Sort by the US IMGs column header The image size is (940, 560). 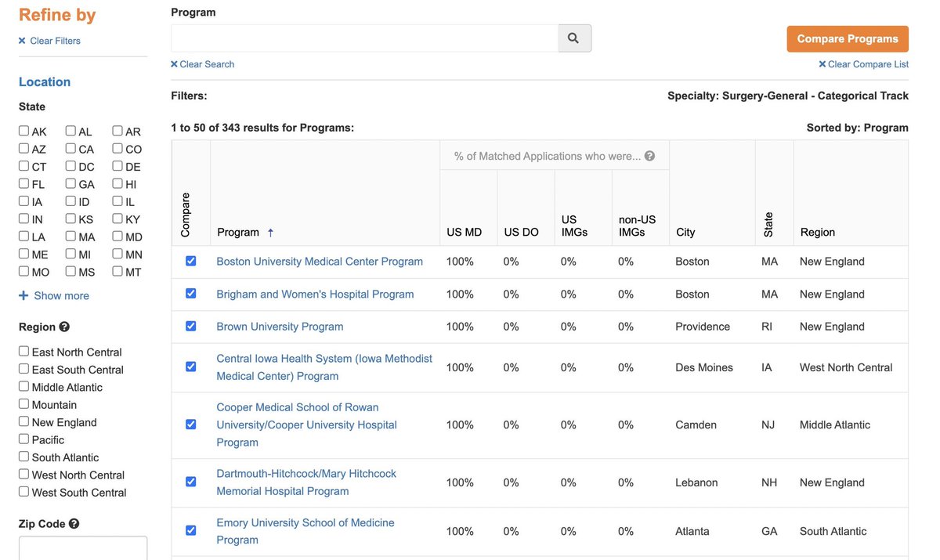574,226
